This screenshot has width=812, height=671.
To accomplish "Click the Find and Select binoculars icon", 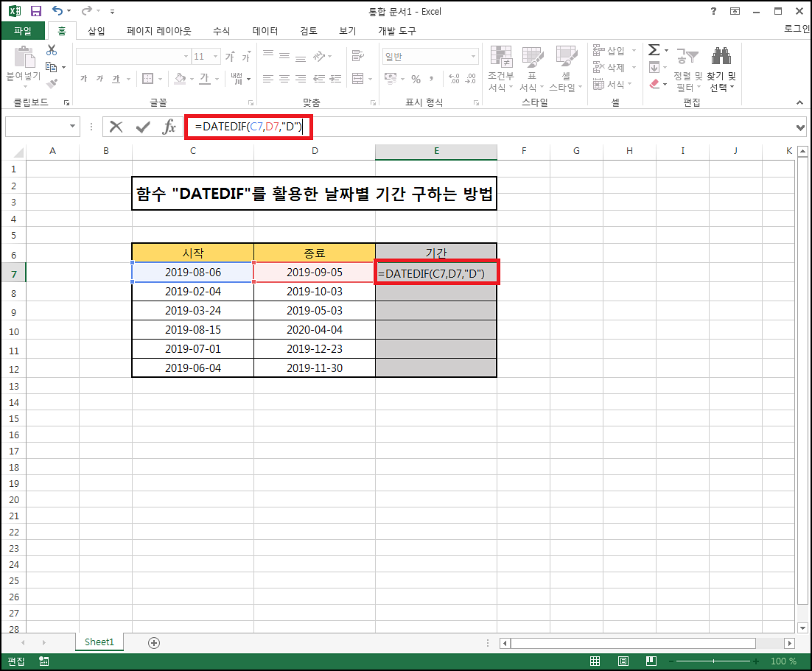I will 721,56.
